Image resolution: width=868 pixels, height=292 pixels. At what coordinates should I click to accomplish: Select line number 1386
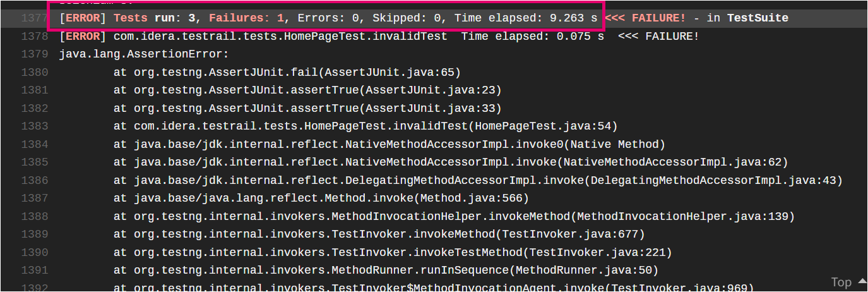[x=34, y=180]
